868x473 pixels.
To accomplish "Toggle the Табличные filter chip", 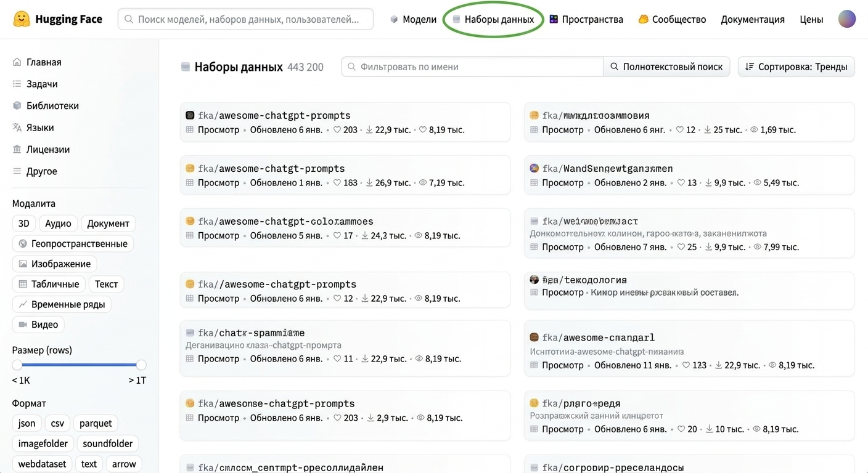I will pyautogui.click(x=49, y=284).
